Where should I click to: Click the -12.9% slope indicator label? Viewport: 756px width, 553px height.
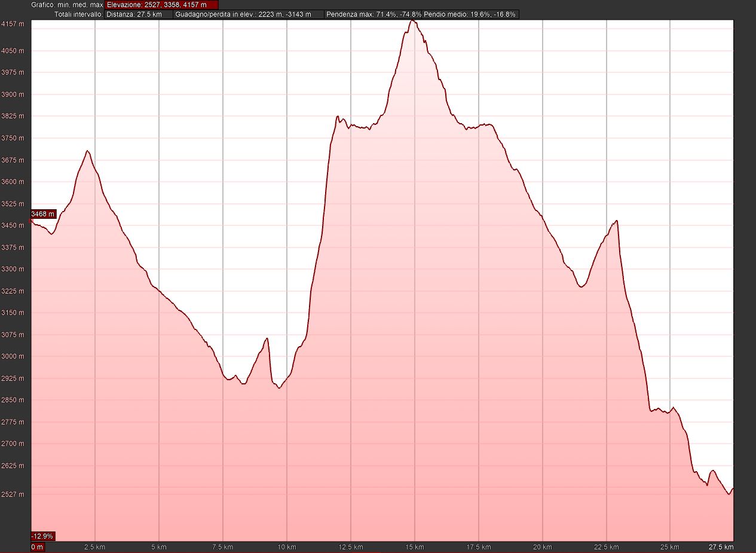click(x=43, y=536)
